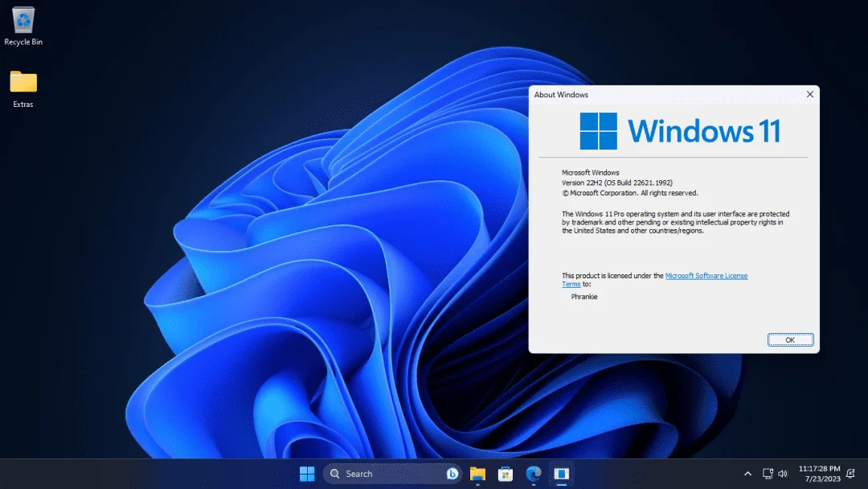Click the Windows 11 logo in dialog
This screenshot has width=868, height=489.
pyautogui.click(x=680, y=131)
